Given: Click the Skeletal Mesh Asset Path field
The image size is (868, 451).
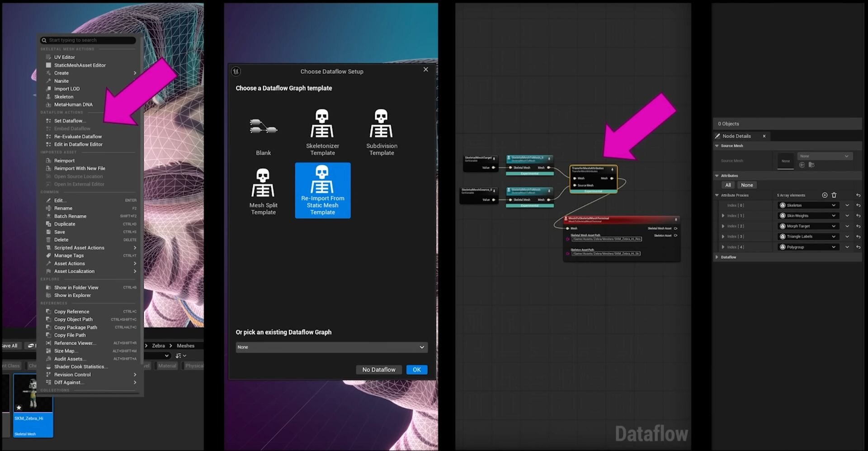Looking at the screenshot, I should point(607,239).
